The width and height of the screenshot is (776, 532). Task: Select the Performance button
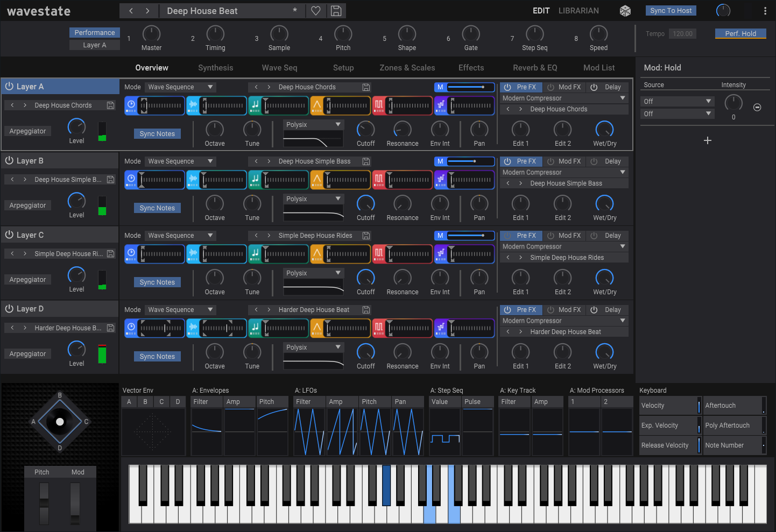(94, 33)
